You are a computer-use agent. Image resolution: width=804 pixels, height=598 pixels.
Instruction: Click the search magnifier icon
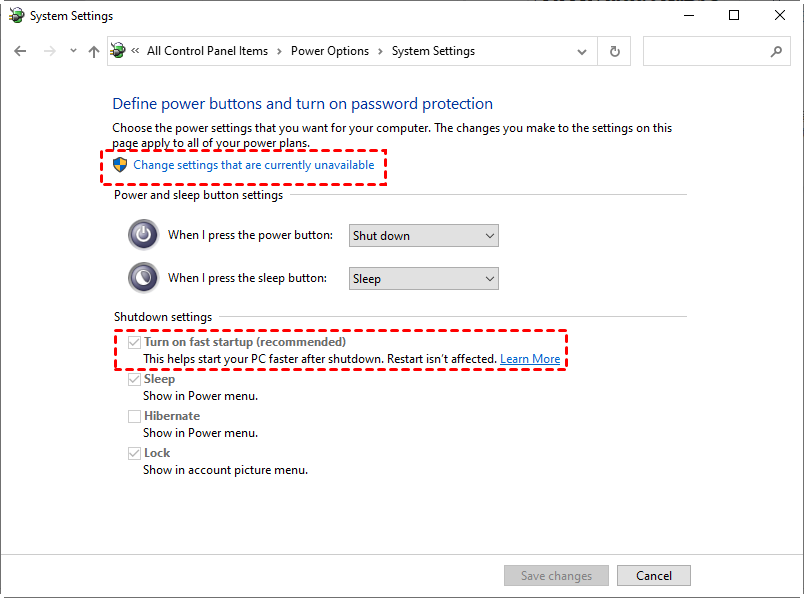point(776,51)
